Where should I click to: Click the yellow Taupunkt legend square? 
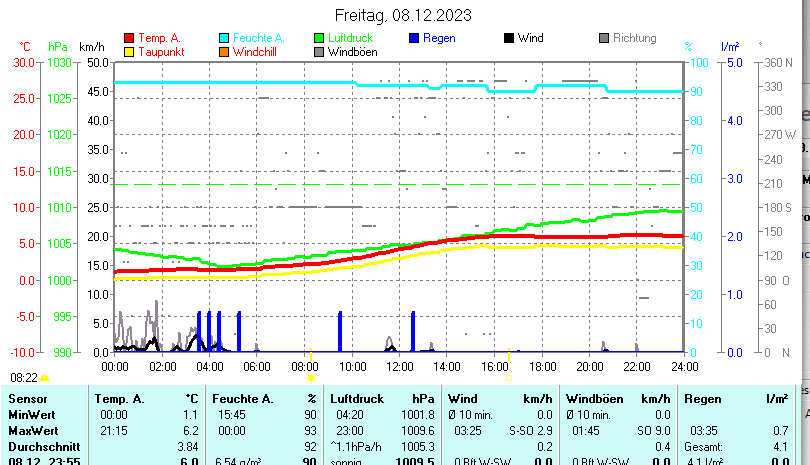[129, 51]
